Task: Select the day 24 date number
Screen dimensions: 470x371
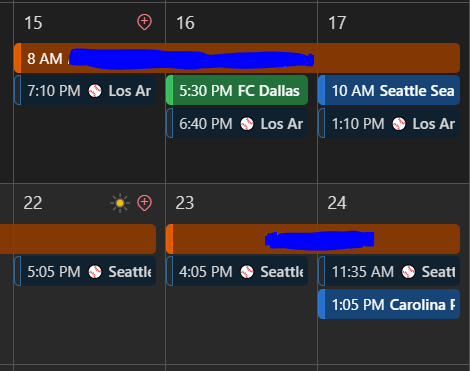Action: tap(337, 203)
